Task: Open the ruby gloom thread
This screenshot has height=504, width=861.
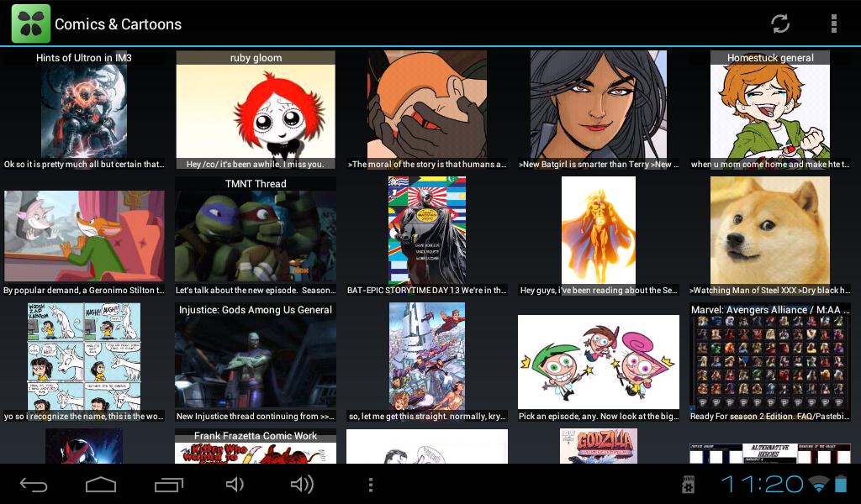Action: pos(256,111)
